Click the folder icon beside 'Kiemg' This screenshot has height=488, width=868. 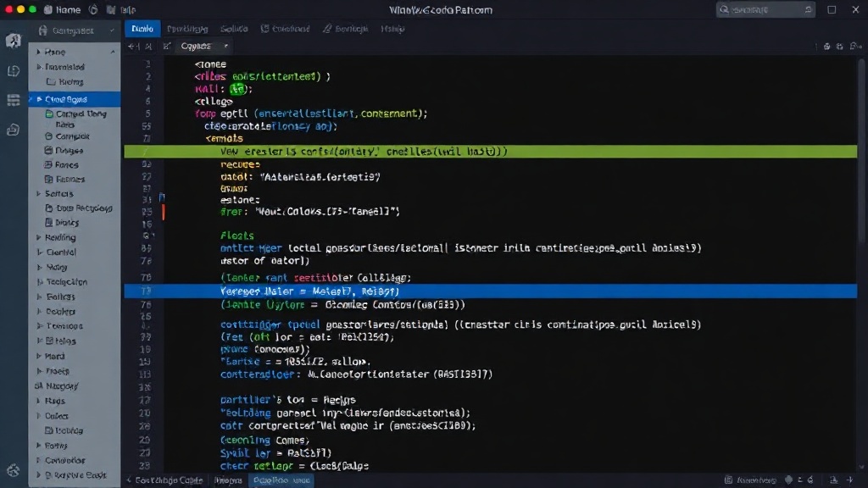point(51,82)
